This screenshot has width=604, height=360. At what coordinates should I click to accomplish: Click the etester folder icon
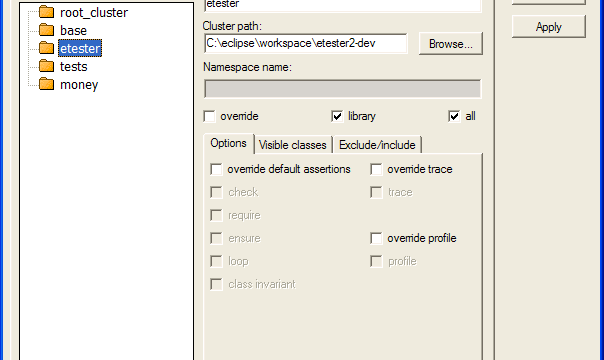click(x=47, y=48)
